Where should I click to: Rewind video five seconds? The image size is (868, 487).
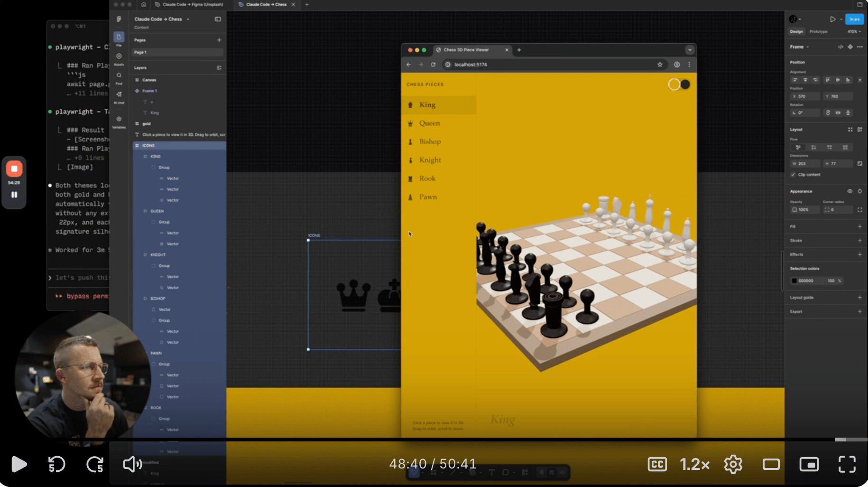[x=56, y=464]
